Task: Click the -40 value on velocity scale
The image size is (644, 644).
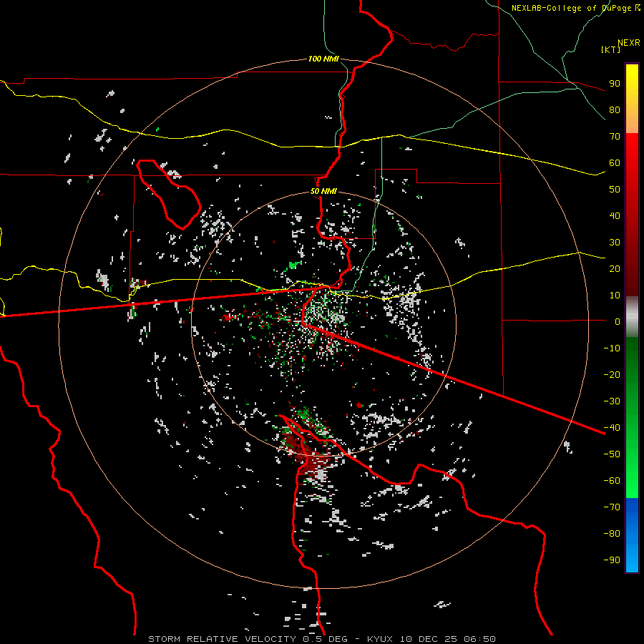Action: coord(612,428)
